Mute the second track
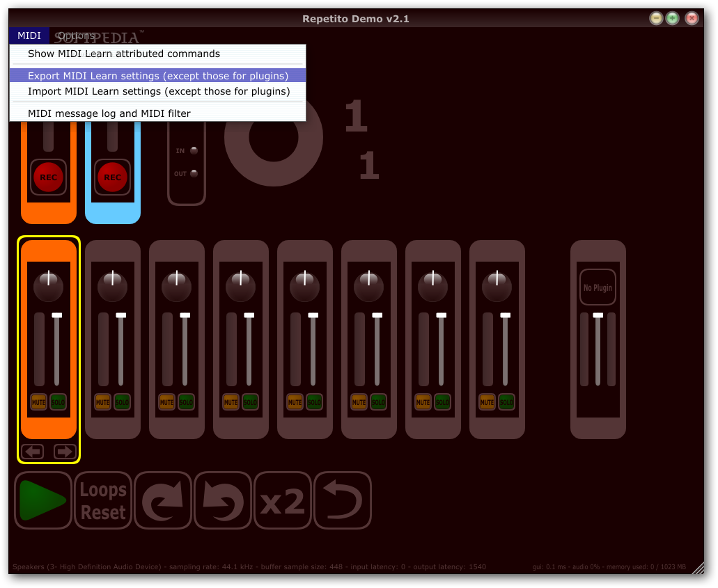Viewport: 718px width, 588px height. 102,402
